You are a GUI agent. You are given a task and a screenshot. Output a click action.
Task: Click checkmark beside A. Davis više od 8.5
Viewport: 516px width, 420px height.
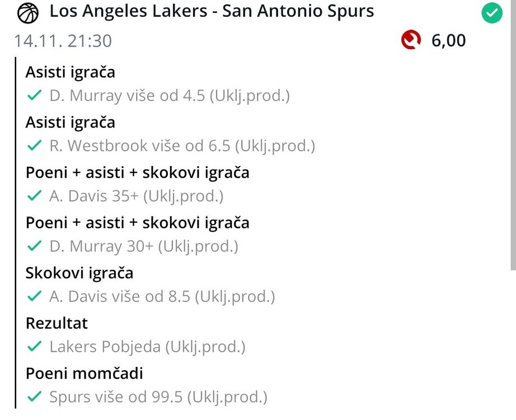point(35,297)
